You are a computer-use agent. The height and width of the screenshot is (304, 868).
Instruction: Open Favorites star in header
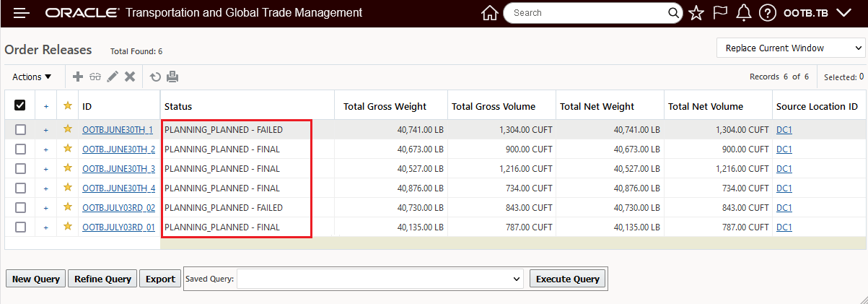[696, 13]
